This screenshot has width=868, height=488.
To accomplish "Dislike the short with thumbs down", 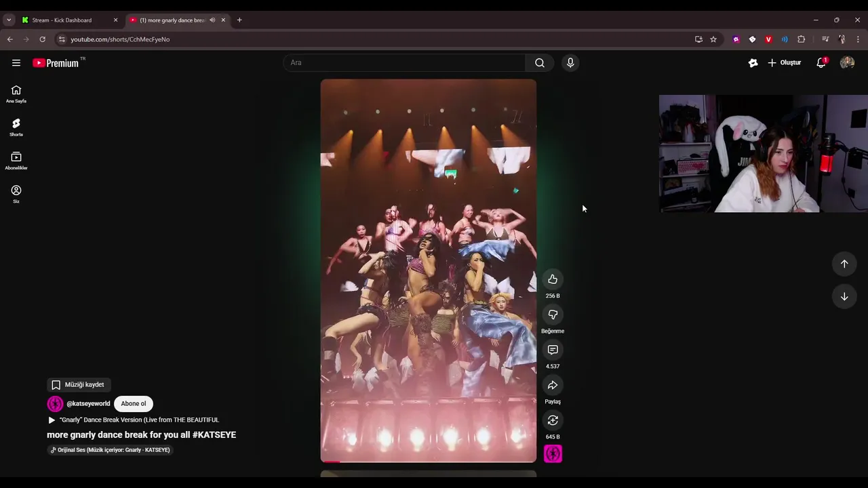I will [553, 314].
